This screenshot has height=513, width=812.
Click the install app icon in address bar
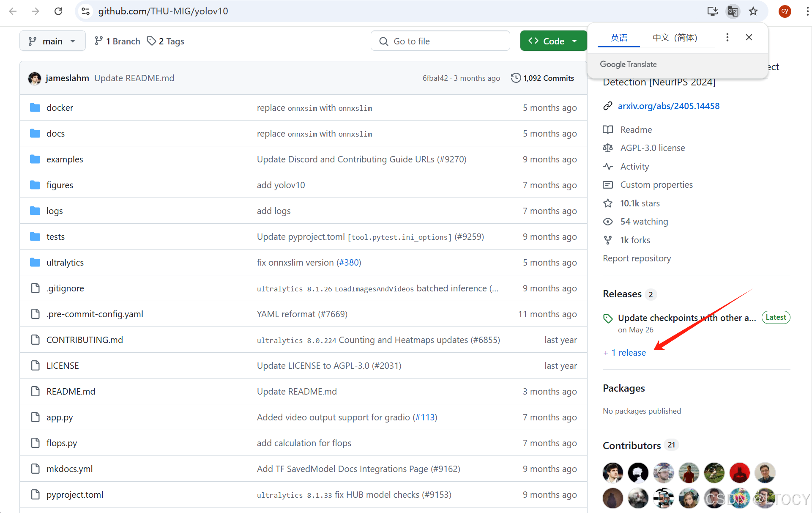point(713,11)
